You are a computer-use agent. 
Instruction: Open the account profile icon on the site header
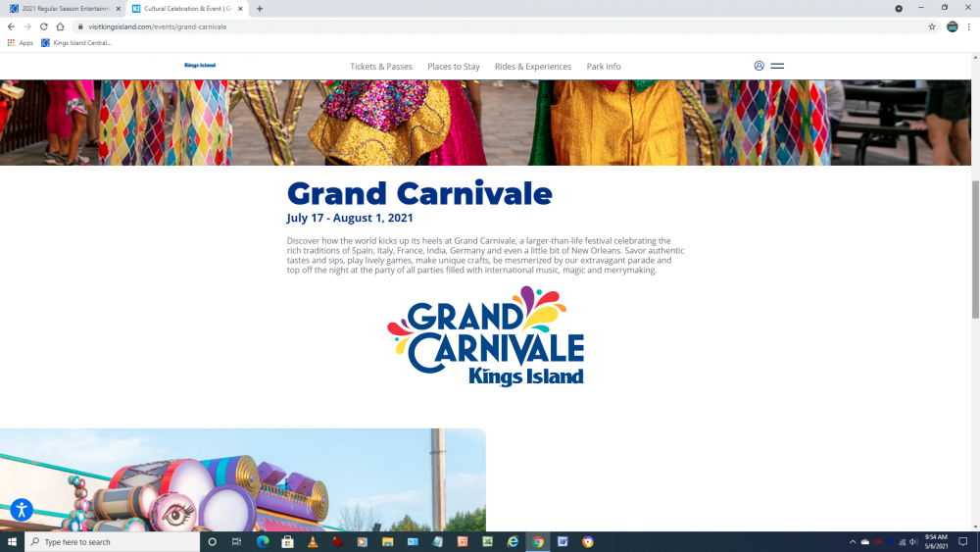(759, 66)
